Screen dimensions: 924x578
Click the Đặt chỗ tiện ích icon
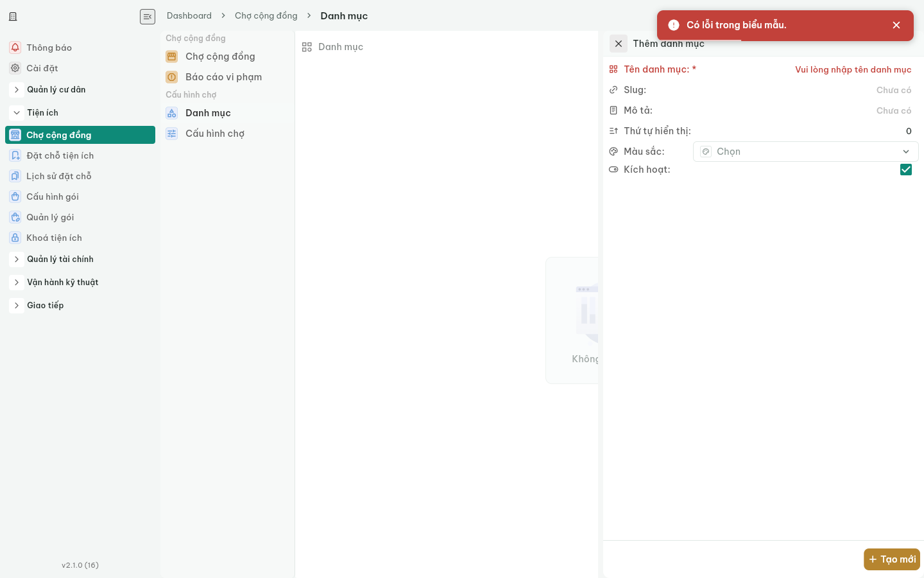pos(15,155)
